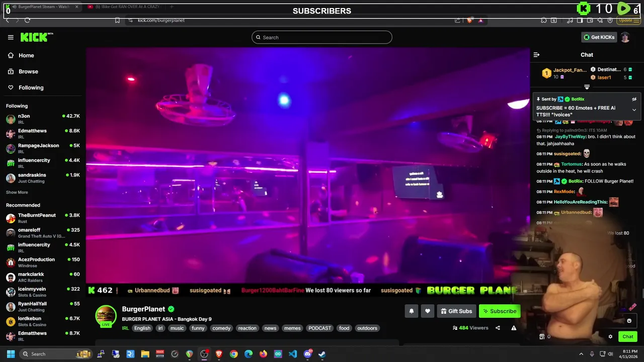Open Firefox from taskbar

click(263, 354)
